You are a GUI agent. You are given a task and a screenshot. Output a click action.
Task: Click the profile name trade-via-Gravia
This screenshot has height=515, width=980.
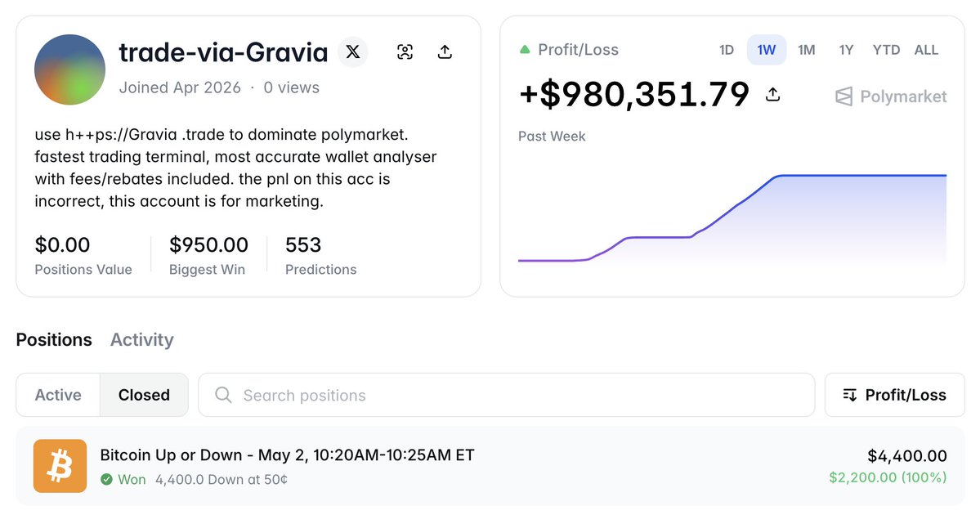(x=223, y=52)
